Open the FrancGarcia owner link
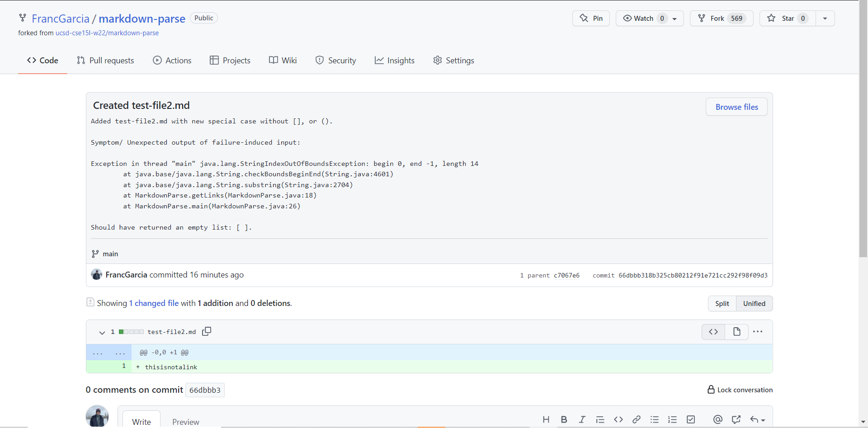This screenshot has width=868, height=428. click(x=61, y=19)
